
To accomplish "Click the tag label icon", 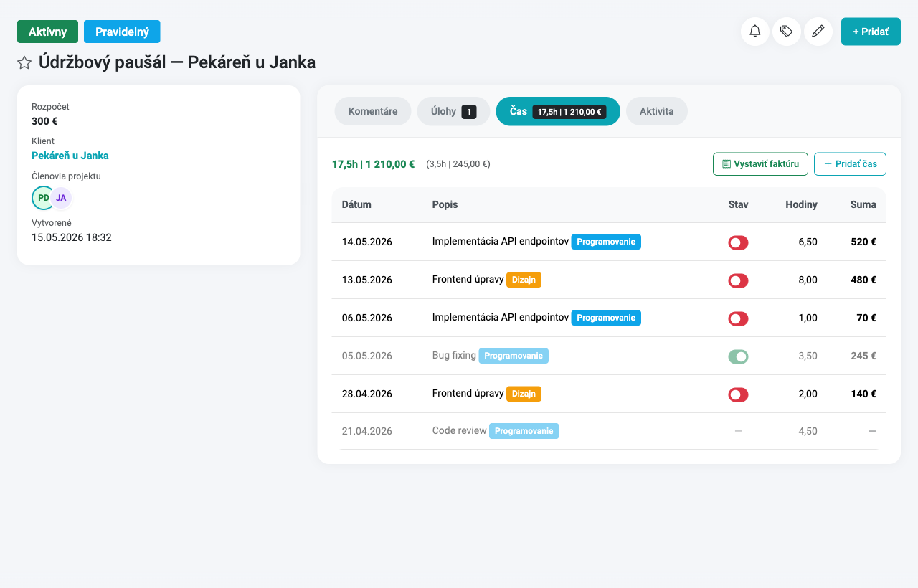I will click(787, 32).
